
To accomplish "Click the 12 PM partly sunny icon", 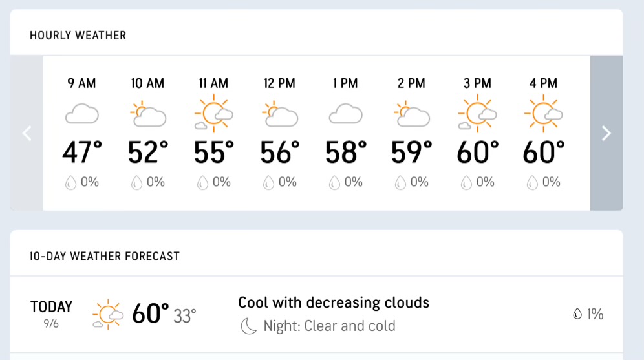I will [x=280, y=114].
